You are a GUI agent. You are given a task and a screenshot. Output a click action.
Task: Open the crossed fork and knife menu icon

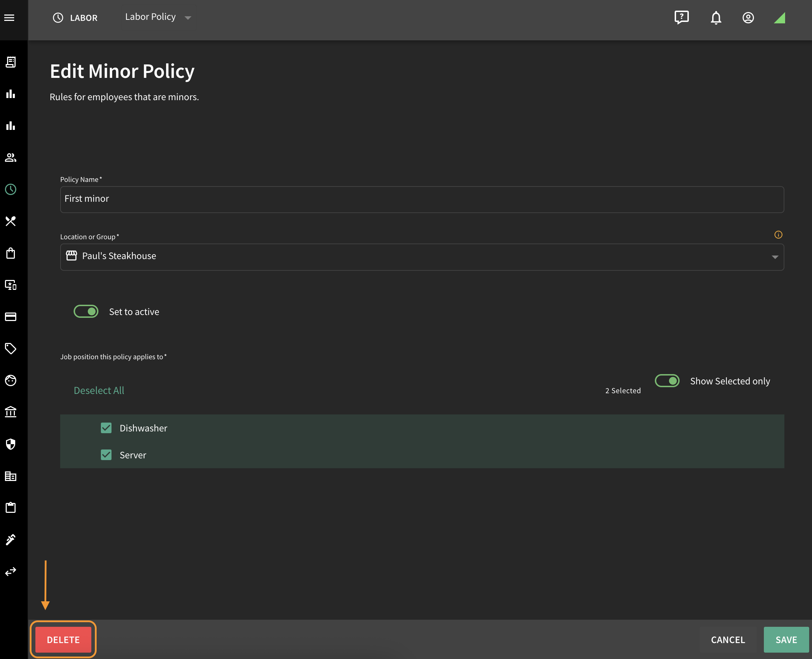tap(11, 221)
